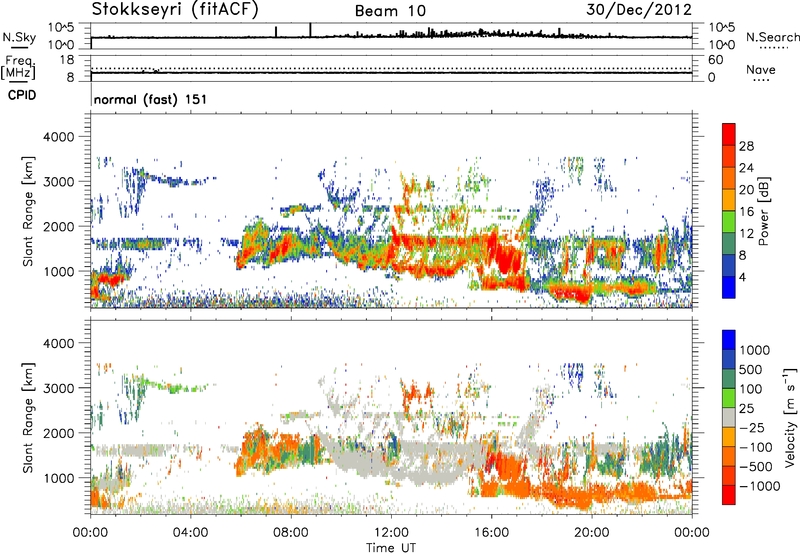Pick the red bottom Velocity colorbar segment
Viewport: 800px width, 554px height.
[729, 495]
